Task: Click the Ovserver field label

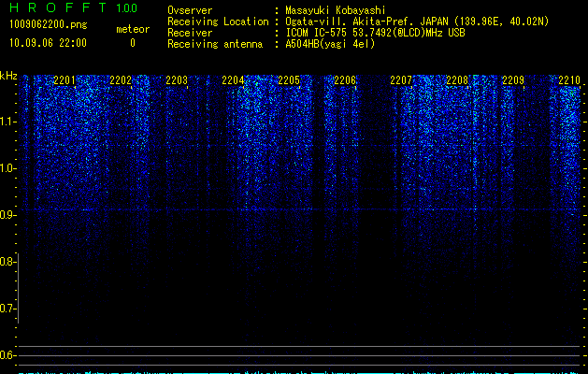Action: point(190,10)
